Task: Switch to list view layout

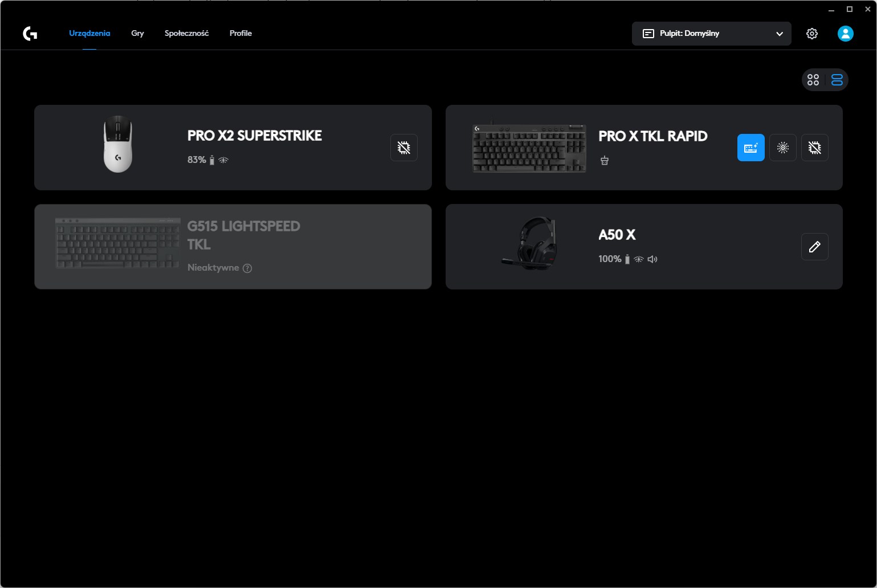Action: tap(837, 80)
